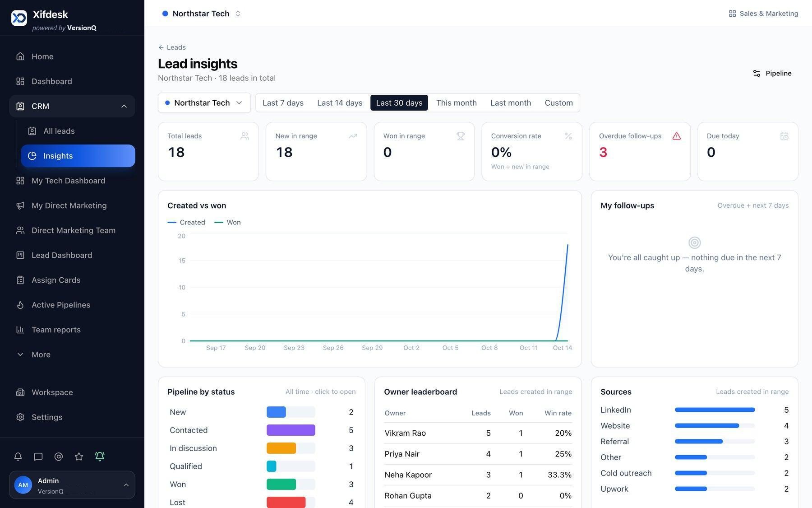Go back to Leads breadcrumb link
The image size is (812, 508).
(x=172, y=47)
